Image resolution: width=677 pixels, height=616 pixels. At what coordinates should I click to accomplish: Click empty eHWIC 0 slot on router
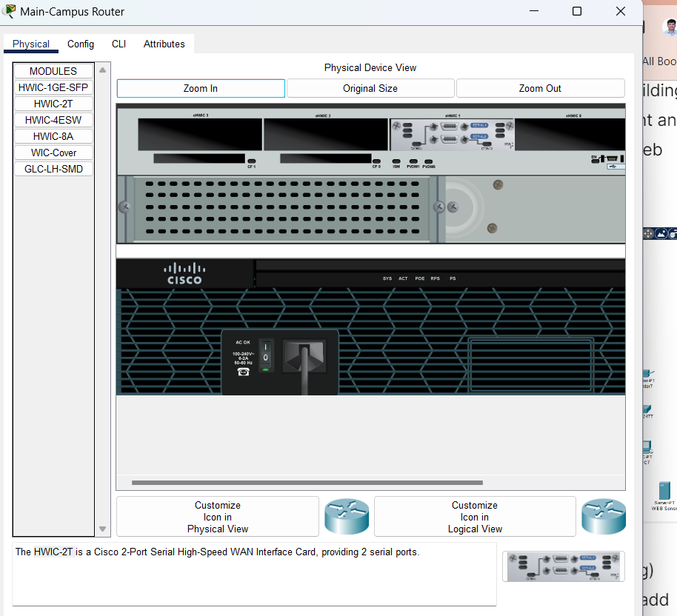tap(570, 134)
